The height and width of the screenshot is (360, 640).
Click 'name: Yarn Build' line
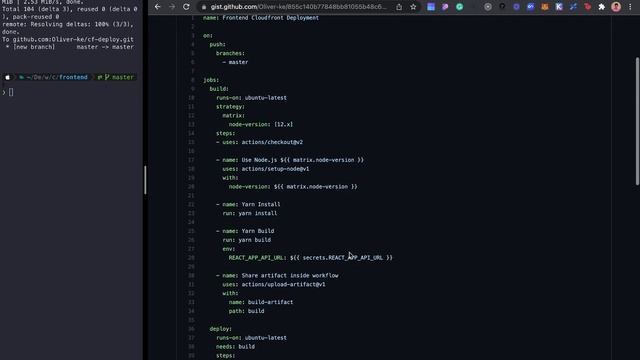[x=245, y=231]
